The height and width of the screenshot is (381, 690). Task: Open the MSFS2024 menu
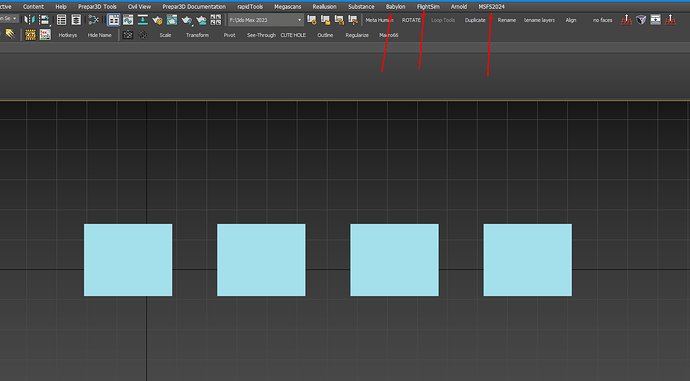click(492, 7)
